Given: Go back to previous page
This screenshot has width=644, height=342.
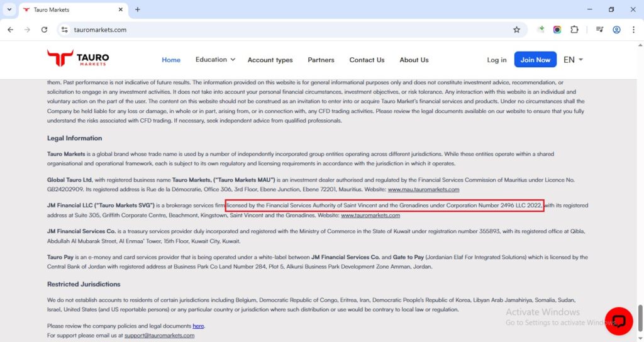Looking at the screenshot, I should coord(11,30).
